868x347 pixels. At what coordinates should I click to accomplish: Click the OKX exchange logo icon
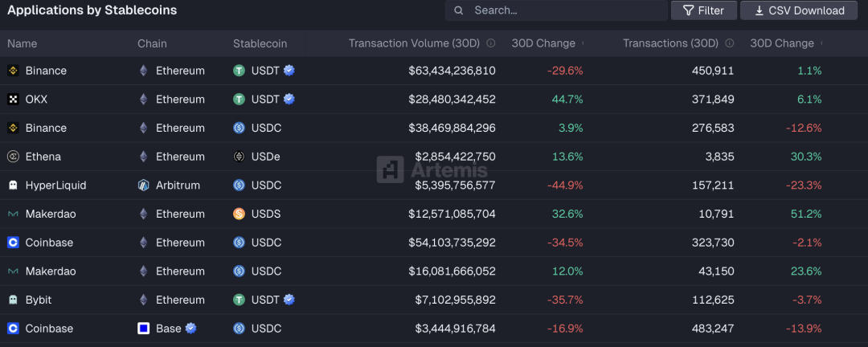point(13,100)
